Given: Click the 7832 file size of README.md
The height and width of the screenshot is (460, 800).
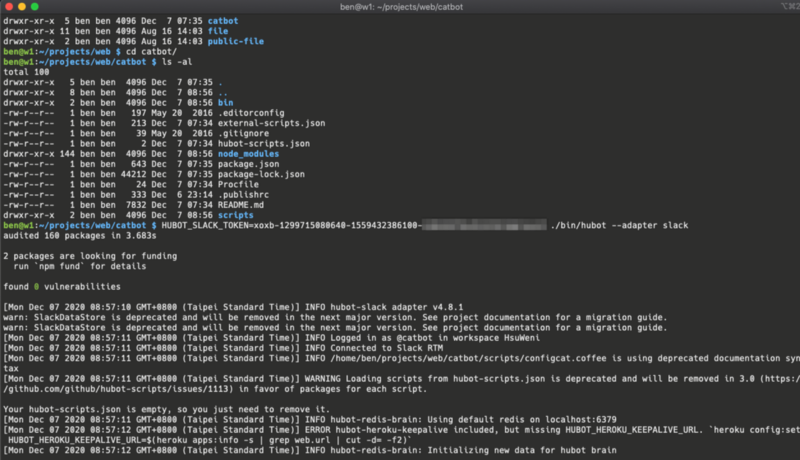Looking at the screenshot, I should click(x=136, y=205).
